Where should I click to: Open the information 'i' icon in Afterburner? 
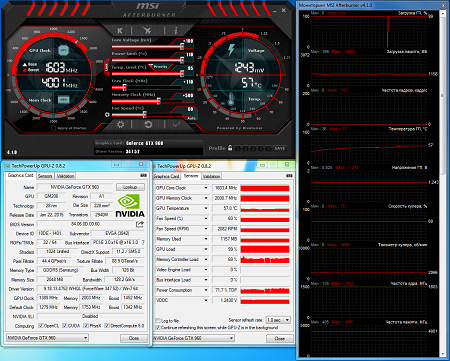176,31
